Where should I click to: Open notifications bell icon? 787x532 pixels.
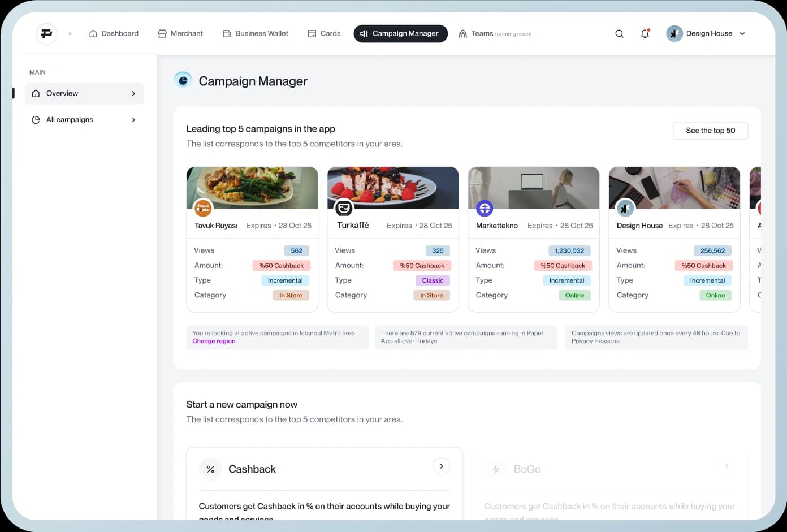click(645, 34)
